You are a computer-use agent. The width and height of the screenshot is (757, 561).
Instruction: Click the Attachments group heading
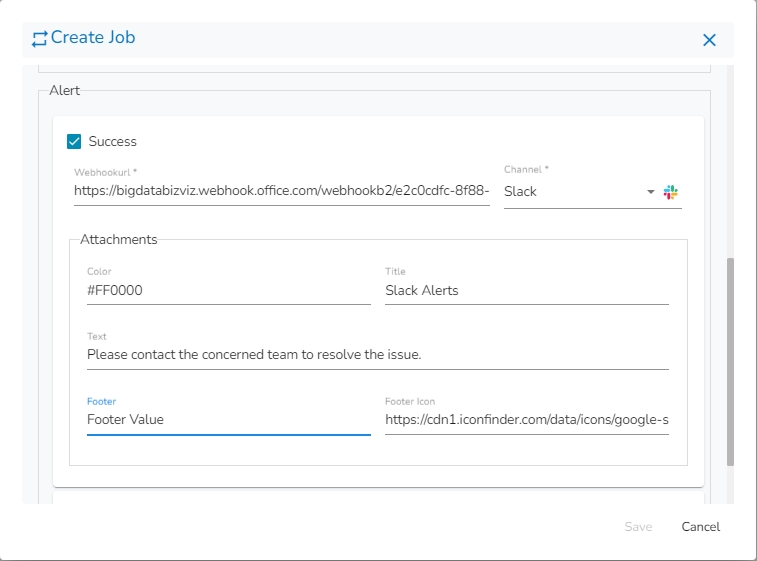[118, 240]
